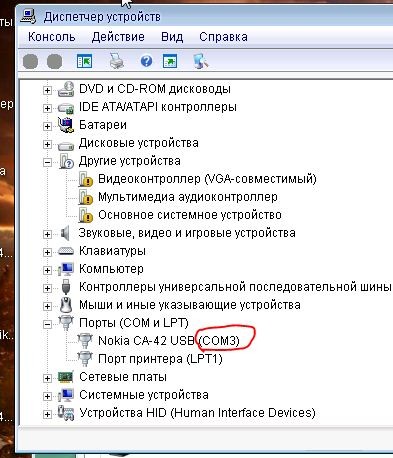Click the Другие устройства question-mark icon
Screen dimensions: 393x458
(66, 161)
